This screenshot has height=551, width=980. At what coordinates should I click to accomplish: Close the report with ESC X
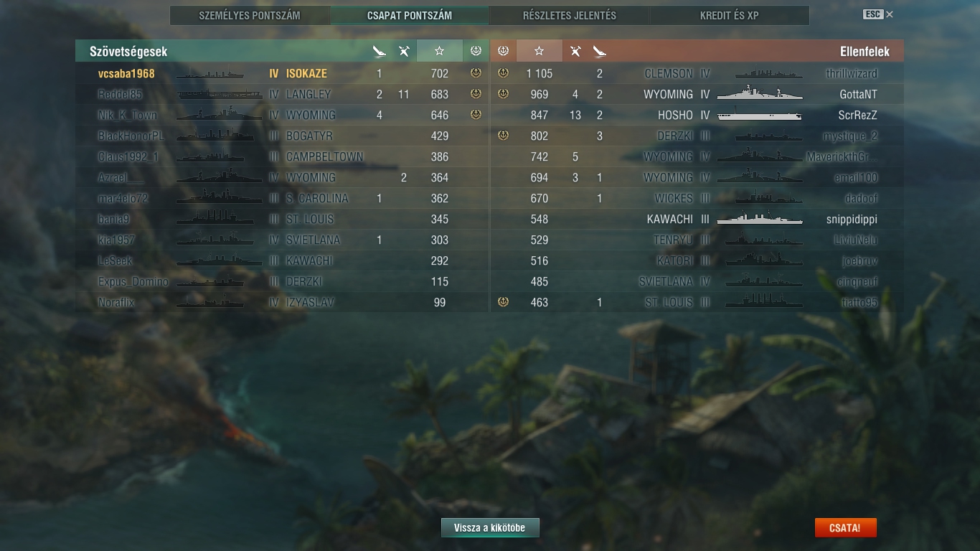click(878, 14)
